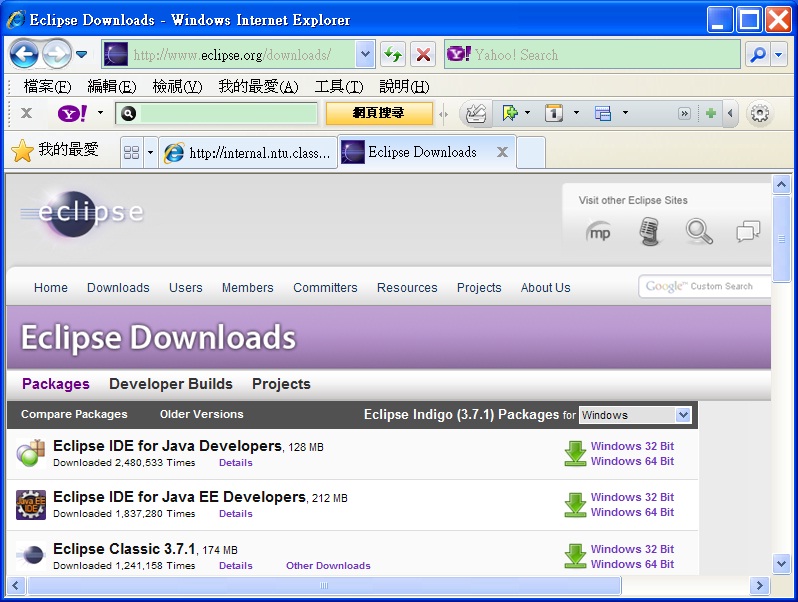
Task: Expand the calendar icon dropdown arrow
Action: [577, 113]
